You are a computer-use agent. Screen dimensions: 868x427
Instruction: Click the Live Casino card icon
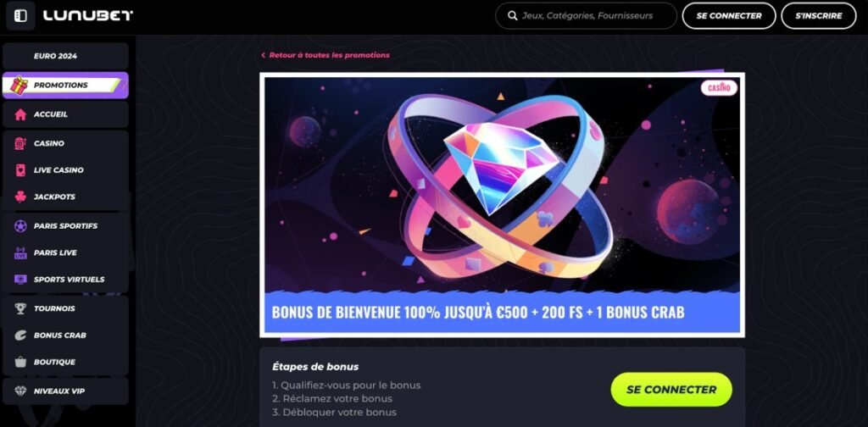click(20, 170)
